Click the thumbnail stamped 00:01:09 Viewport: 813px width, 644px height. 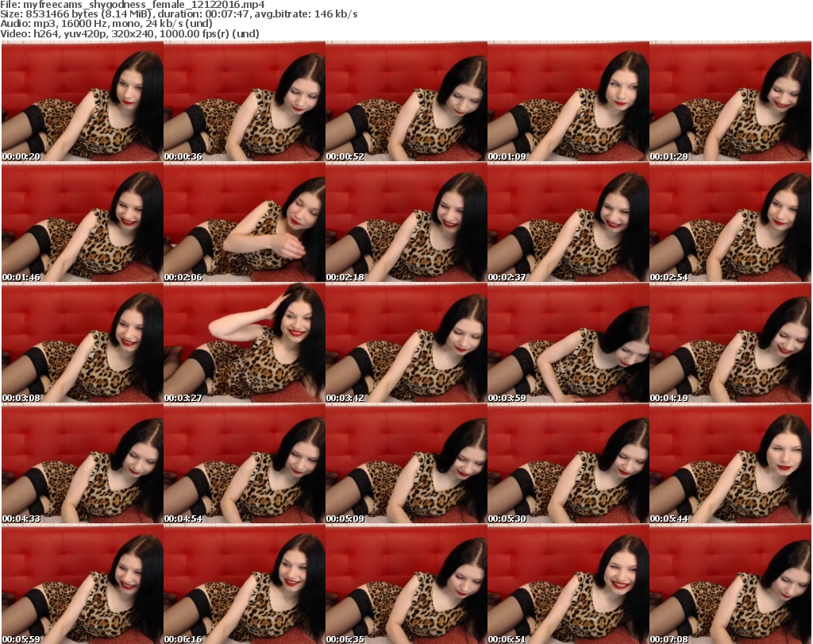click(x=568, y=101)
